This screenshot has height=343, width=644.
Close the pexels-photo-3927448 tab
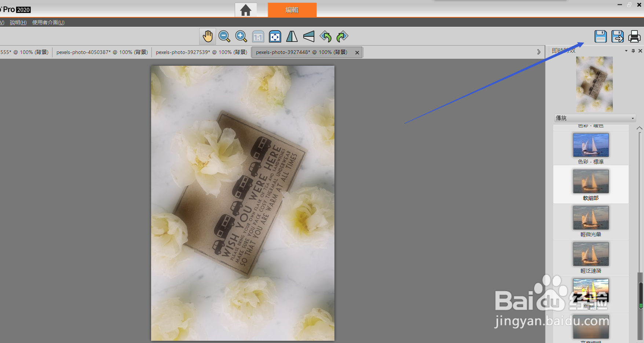[x=357, y=53]
